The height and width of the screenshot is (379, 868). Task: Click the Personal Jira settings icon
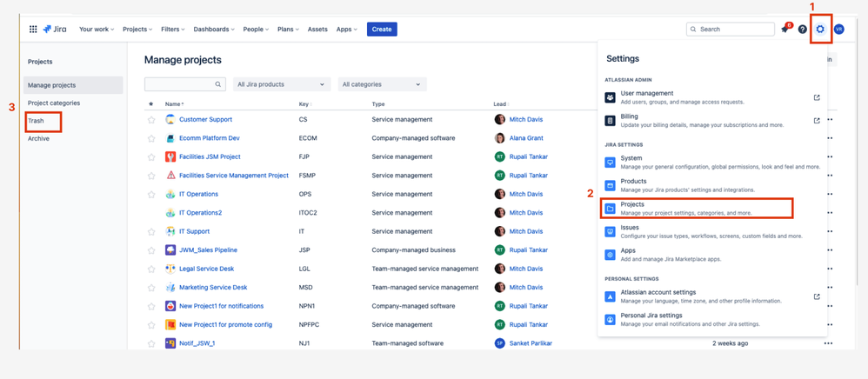610,319
